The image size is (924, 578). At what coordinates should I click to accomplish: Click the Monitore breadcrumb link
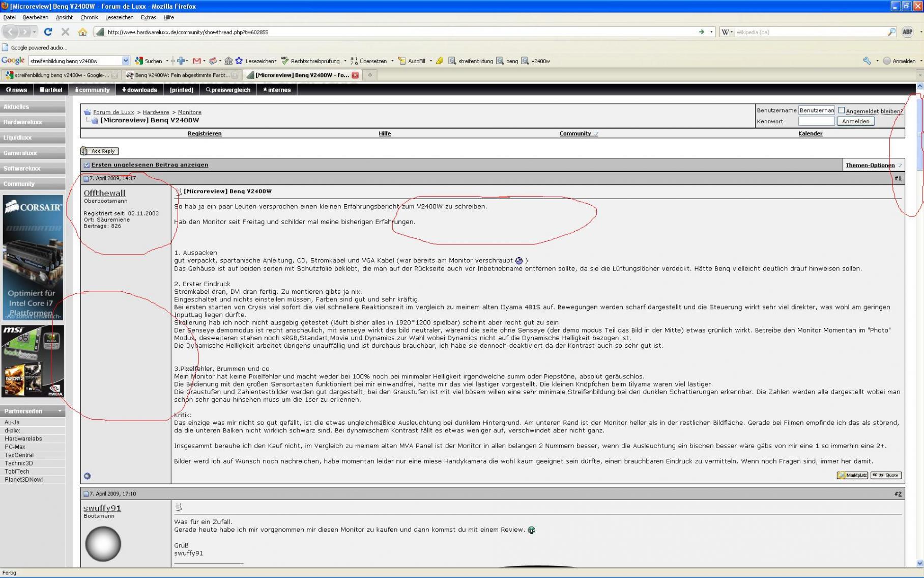point(190,112)
